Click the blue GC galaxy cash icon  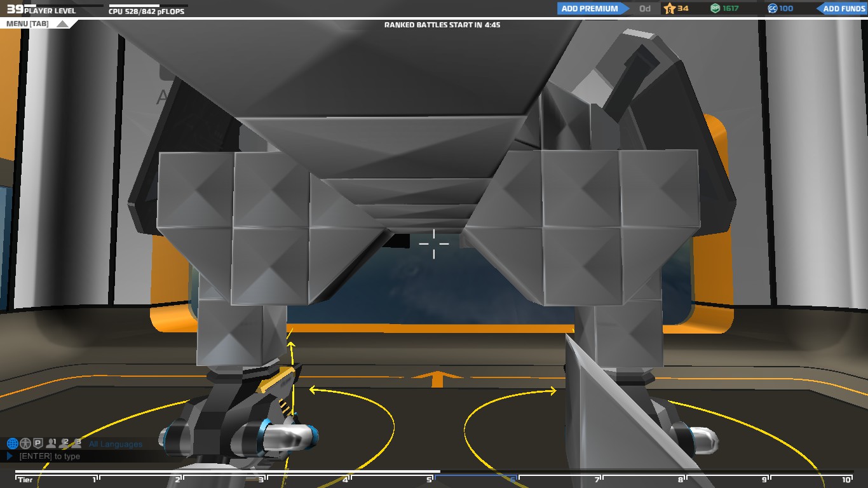tap(773, 9)
